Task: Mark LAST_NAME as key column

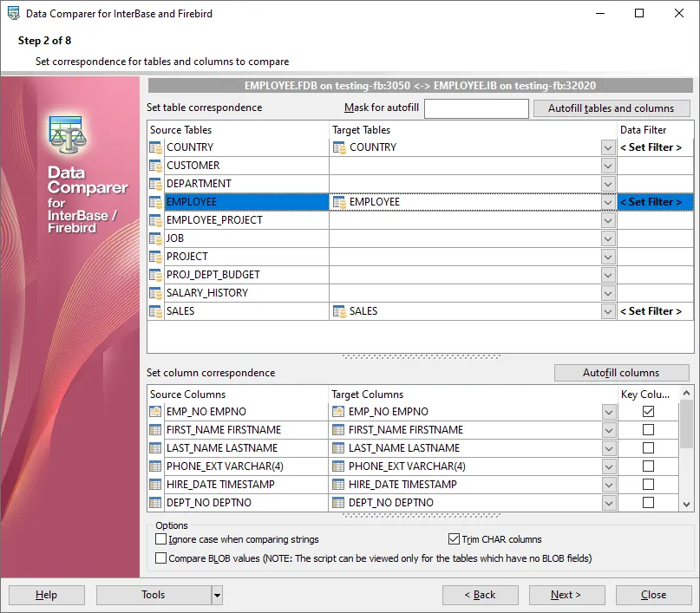Action: (648, 448)
